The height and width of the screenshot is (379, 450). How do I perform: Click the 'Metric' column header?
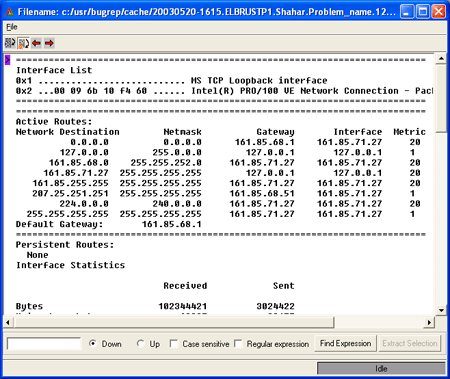409,132
